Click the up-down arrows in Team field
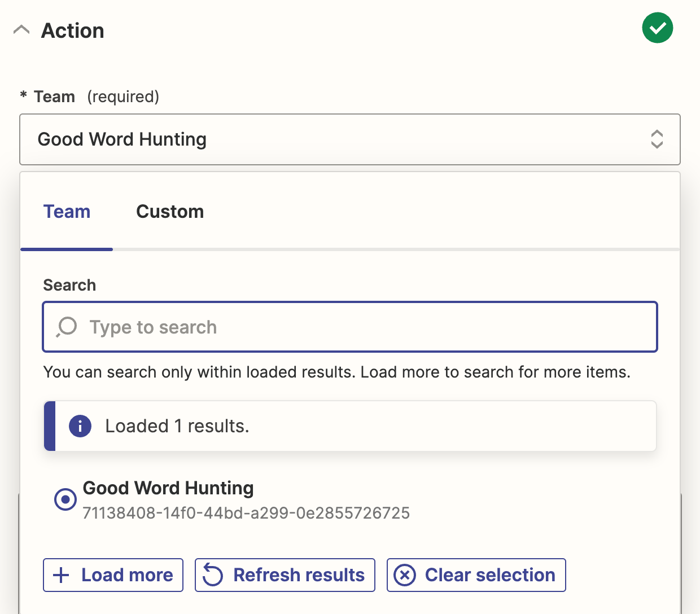 coord(657,139)
